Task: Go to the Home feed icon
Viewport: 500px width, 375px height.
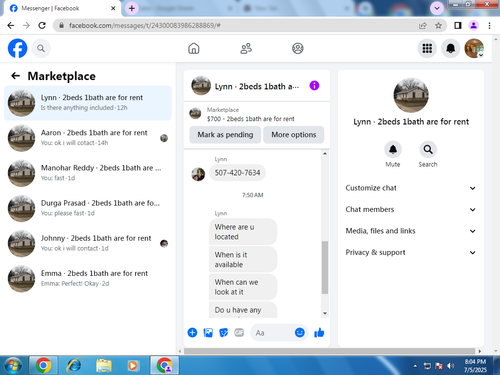Action: [194, 49]
